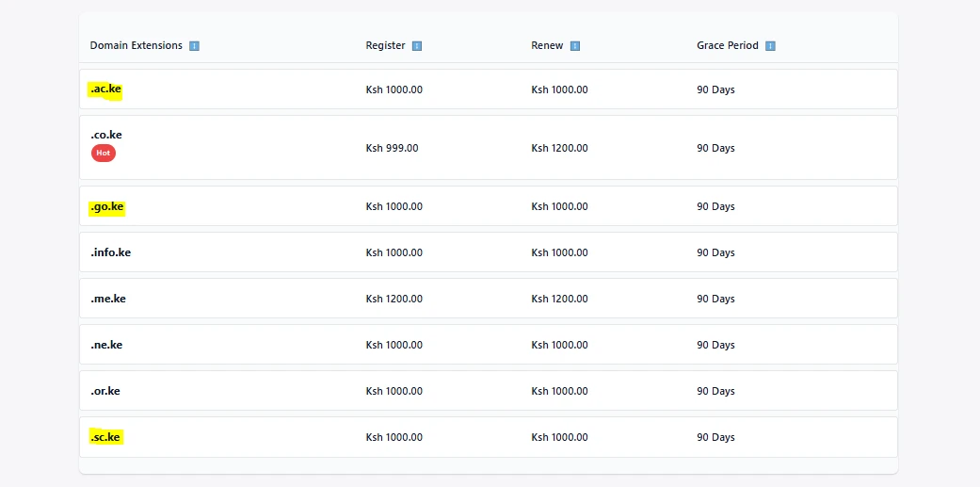Image resolution: width=980 pixels, height=487 pixels.
Task: Select the .or.ke domain extension
Action: (x=105, y=391)
